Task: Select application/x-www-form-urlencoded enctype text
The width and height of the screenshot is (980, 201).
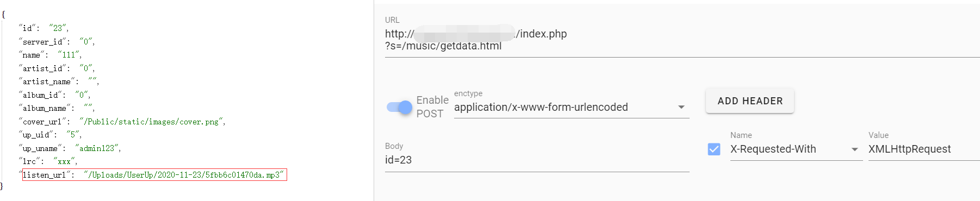Action: tap(541, 108)
